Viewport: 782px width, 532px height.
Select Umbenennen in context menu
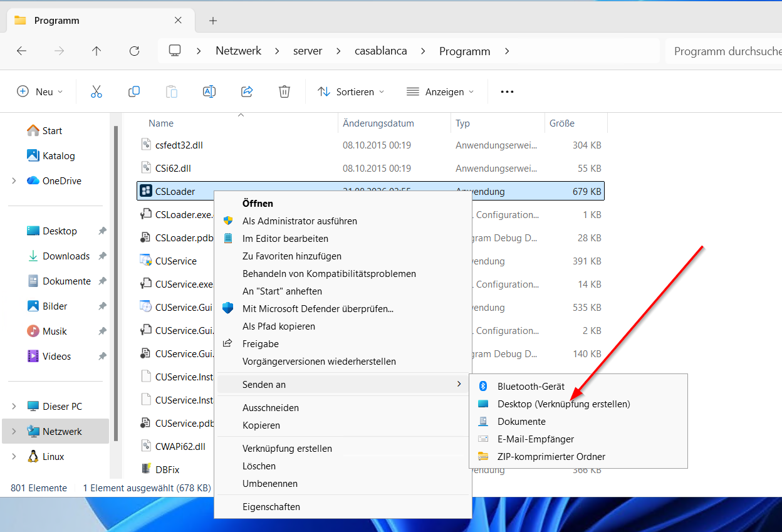tap(343, 484)
